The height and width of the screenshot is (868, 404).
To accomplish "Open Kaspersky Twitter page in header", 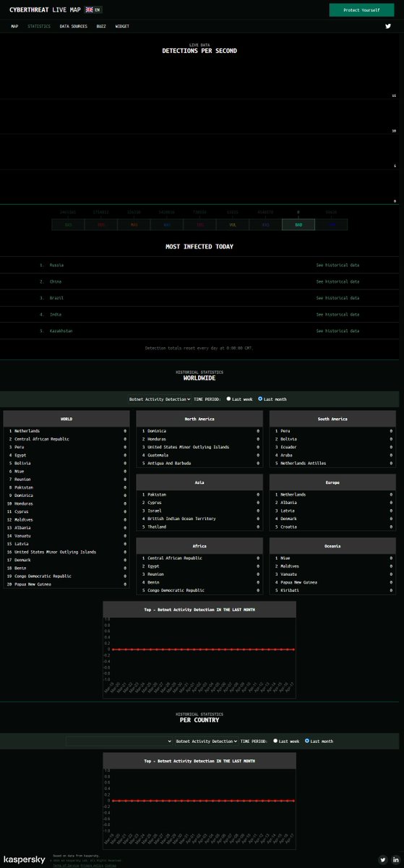I will pyautogui.click(x=388, y=26).
